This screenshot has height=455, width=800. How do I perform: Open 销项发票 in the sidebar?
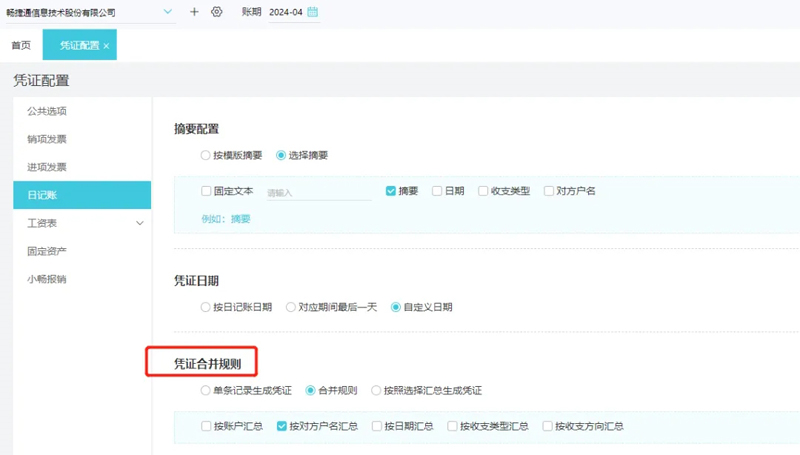click(x=47, y=139)
